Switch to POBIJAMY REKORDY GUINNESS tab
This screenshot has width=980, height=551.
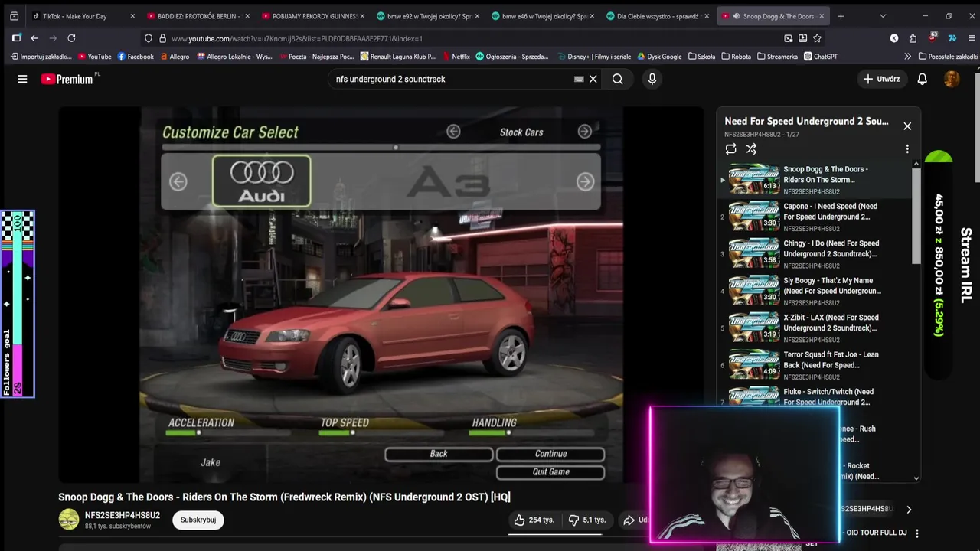pos(312,16)
